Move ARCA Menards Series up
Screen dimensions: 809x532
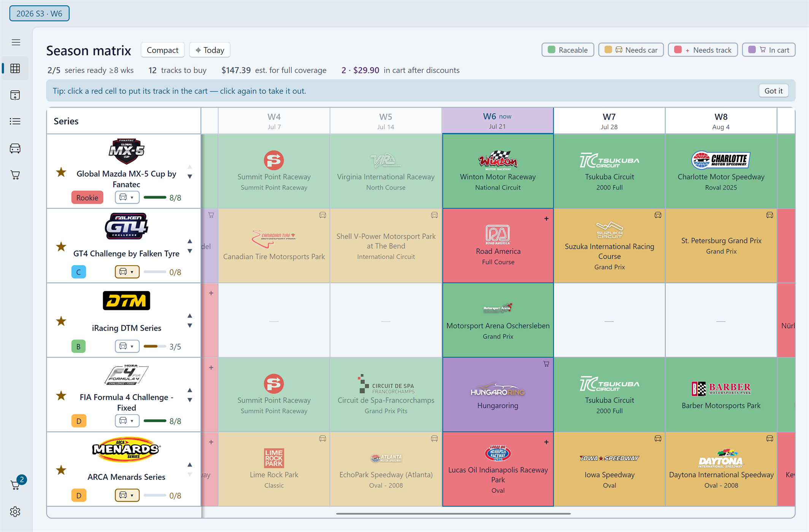(190, 465)
